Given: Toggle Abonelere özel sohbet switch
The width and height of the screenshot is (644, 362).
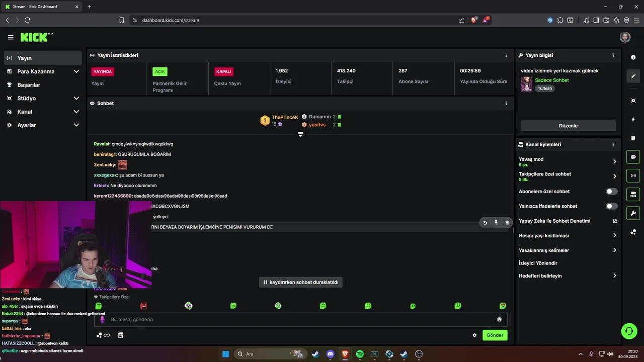Looking at the screenshot, I should pos(612,192).
